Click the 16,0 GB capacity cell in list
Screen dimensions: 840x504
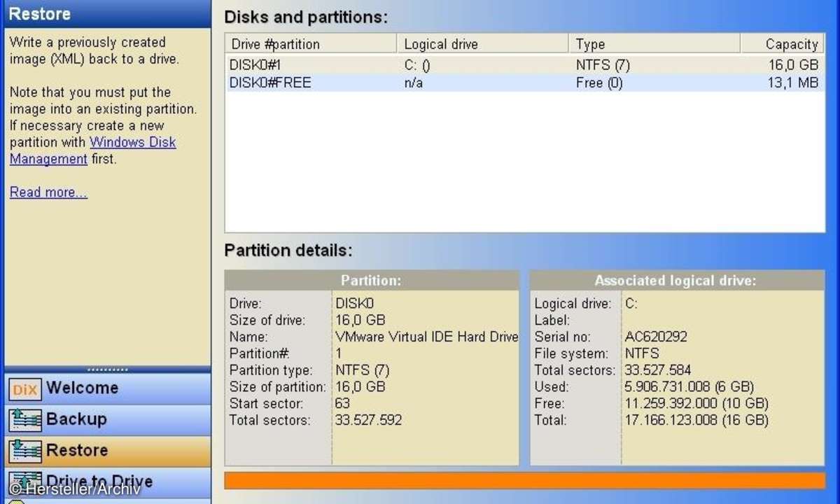coord(793,66)
